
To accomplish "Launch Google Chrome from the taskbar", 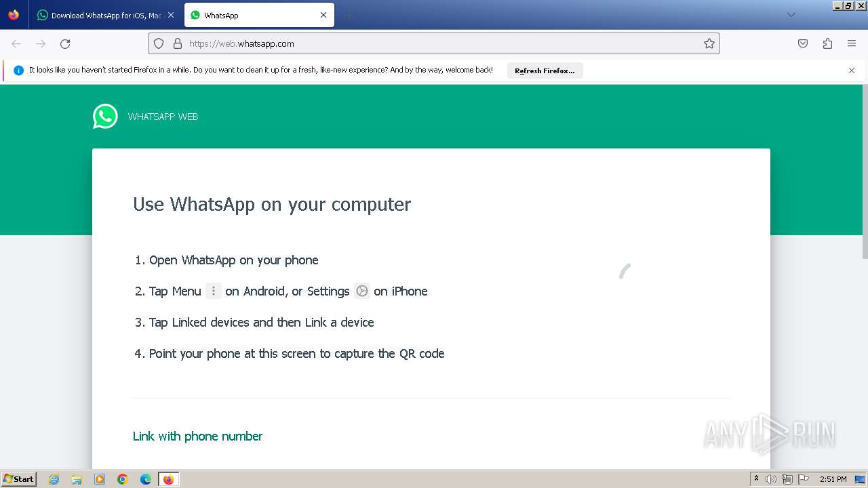I will click(x=123, y=479).
